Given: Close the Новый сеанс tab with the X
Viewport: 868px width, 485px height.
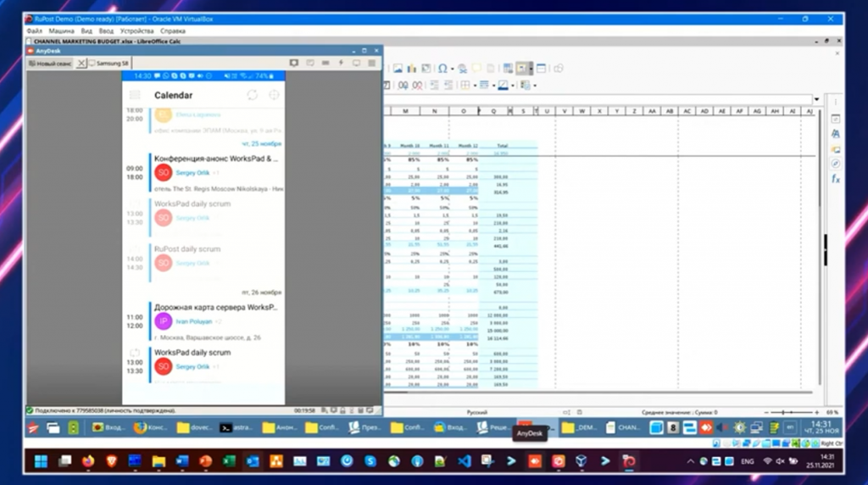Looking at the screenshot, I should point(81,63).
